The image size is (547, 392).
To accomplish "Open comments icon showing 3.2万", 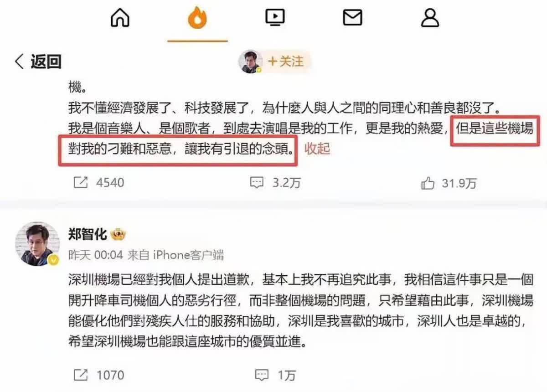I will pos(257,183).
